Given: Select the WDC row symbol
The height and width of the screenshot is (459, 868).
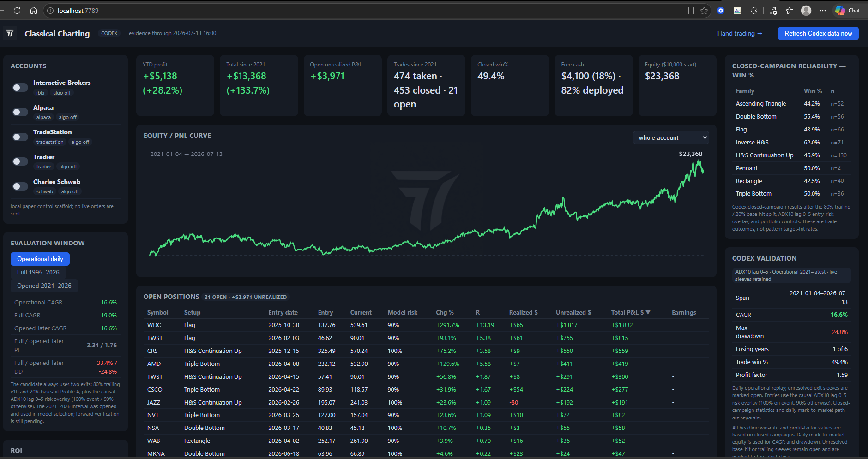Looking at the screenshot, I should [x=154, y=325].
